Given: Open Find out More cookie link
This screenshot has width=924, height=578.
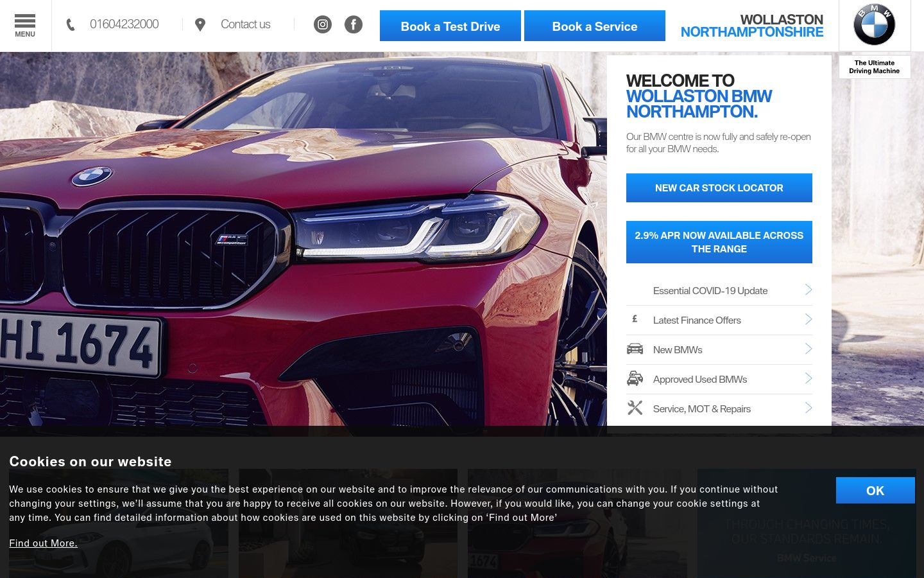Looking at the screenshot, I should (43, 543).
